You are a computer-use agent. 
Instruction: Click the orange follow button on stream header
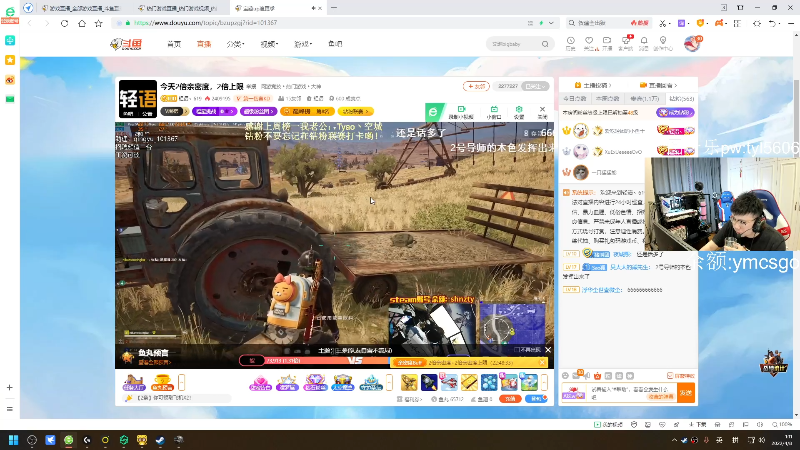[476, 86]
